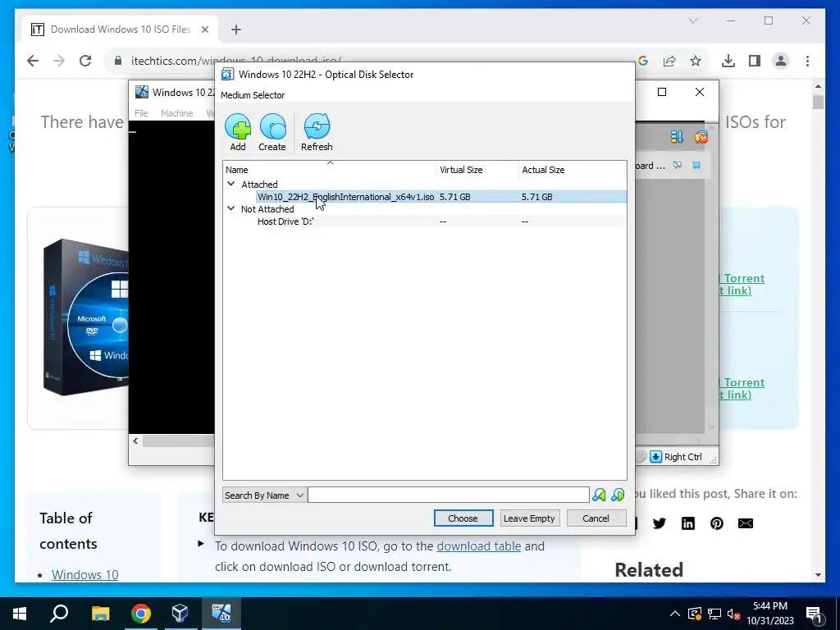Viewport: 840px width, 630px height.
Task: Open VirtualBox Manager from taskbar
Action: [x=180, y=614]
